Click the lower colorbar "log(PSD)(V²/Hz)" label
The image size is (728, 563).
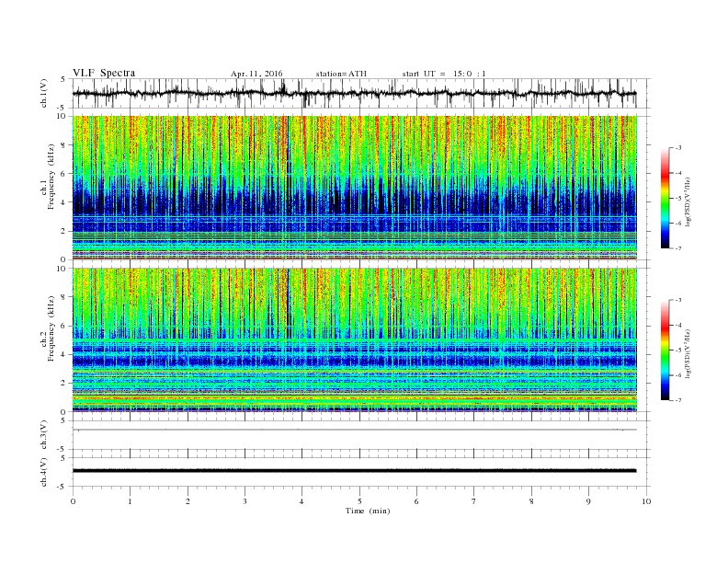[x=688, y=353]
